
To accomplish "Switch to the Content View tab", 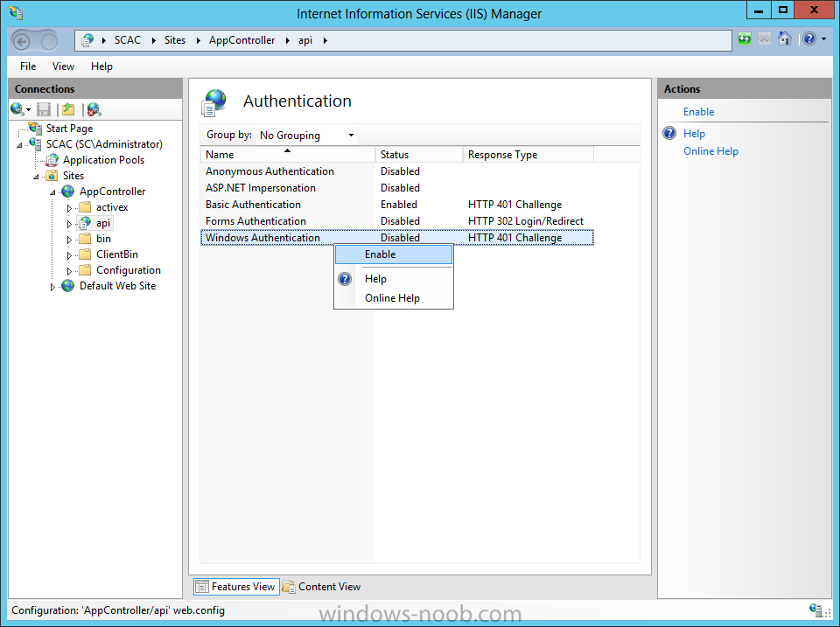I will click(x=322, y=587).
